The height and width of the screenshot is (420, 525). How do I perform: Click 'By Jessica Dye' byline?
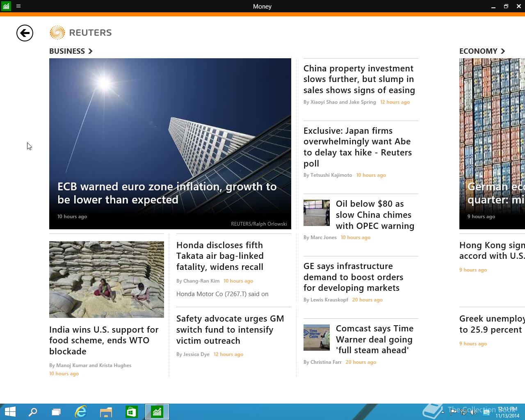click(193, 354)
